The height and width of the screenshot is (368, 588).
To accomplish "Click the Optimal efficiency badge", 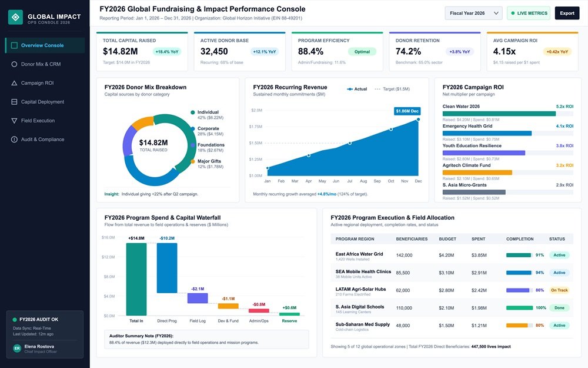I will (362, 52).
